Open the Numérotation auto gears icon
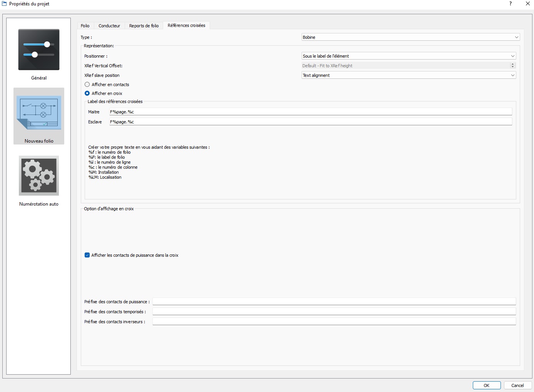The height and width of the screenshot is (392, 534). [x=39, y=176]
